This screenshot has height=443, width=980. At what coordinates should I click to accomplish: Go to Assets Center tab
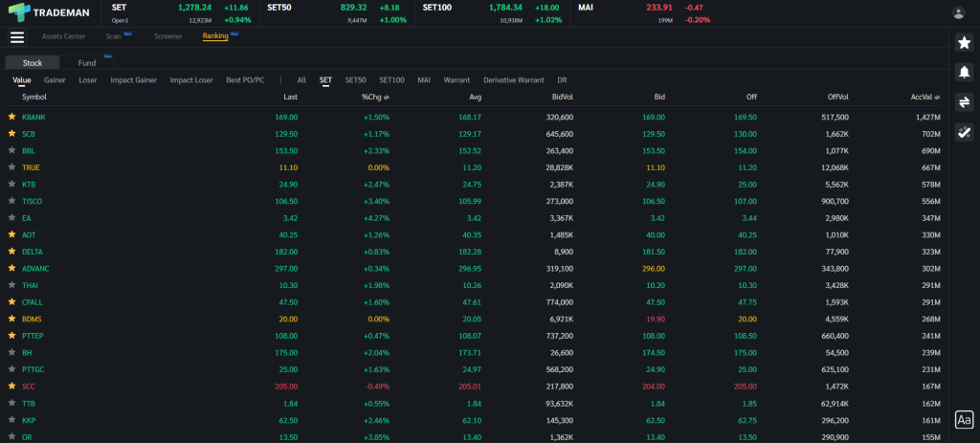[x=64, y=36]
